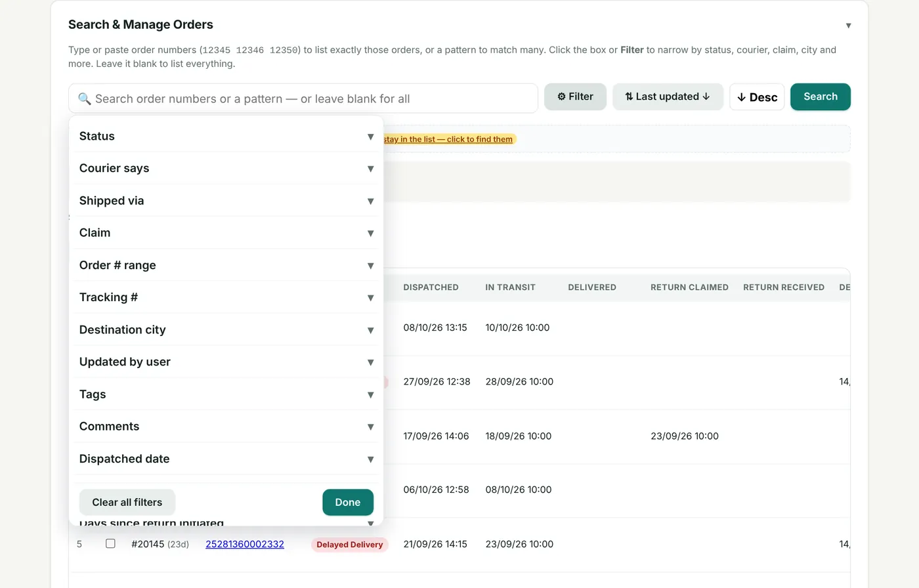Select dispatched time 06/10/26 12:58

point(437,490)
